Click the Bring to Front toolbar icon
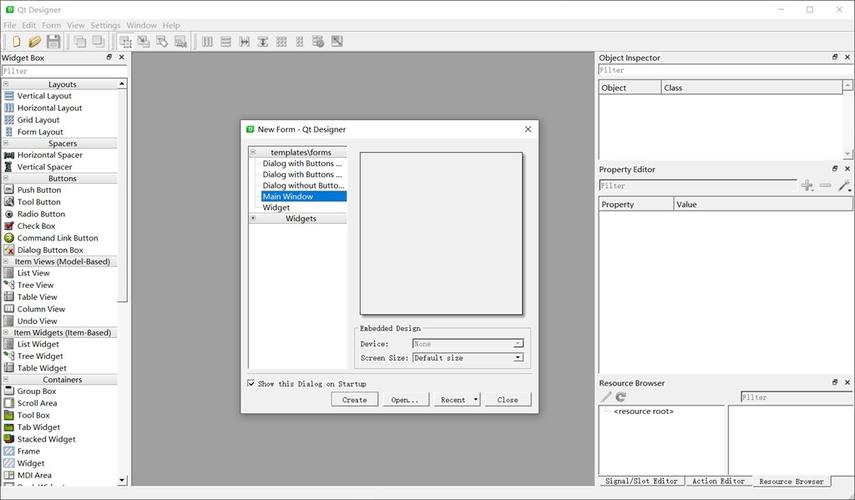 point(80,41)
